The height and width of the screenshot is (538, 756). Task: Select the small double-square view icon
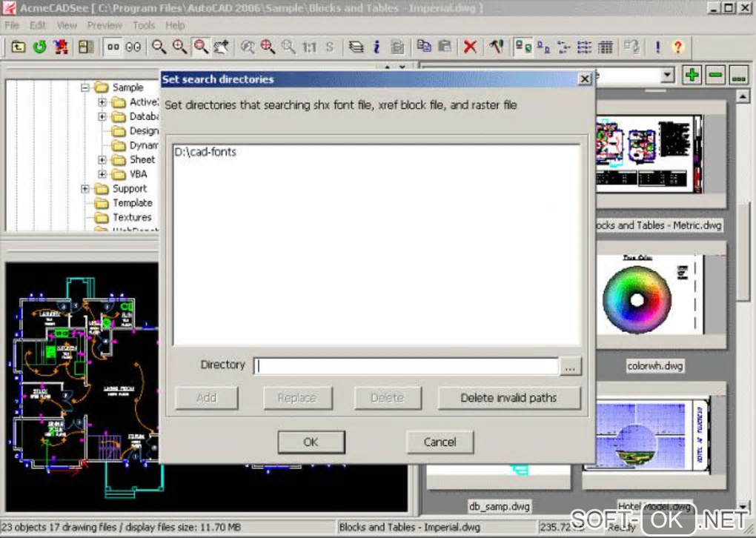[113, 47]
